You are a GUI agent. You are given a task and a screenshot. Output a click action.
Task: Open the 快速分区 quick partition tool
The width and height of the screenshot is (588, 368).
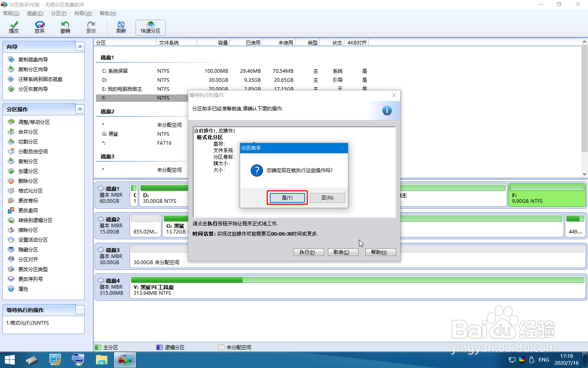tap(151, 27)
